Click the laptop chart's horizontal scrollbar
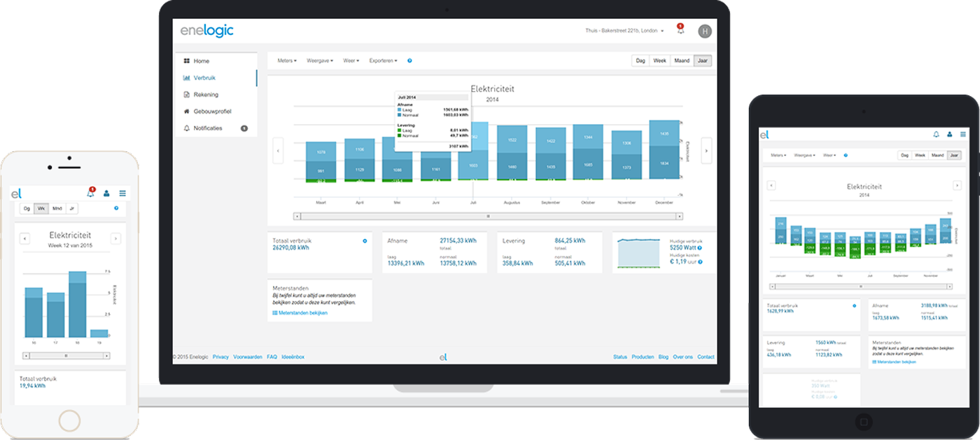 tap(487, 216)
